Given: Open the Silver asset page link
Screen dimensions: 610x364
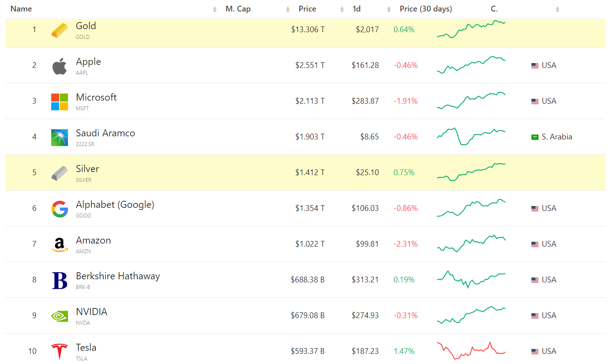Looking at the screenshot, I should [x=87, y=169].
